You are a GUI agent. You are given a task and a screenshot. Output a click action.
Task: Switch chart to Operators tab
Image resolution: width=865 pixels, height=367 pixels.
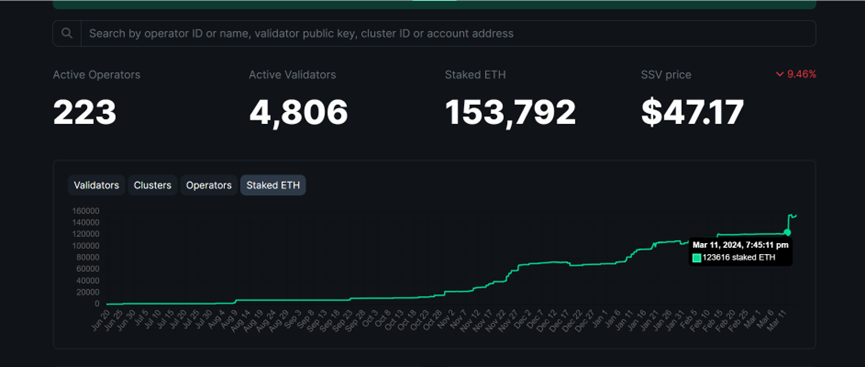pos(209,185)
